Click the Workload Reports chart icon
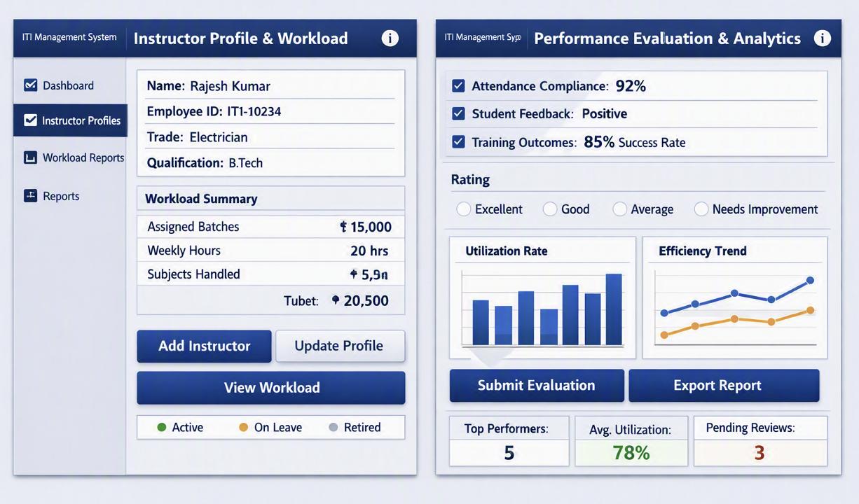 click(30, 157)
